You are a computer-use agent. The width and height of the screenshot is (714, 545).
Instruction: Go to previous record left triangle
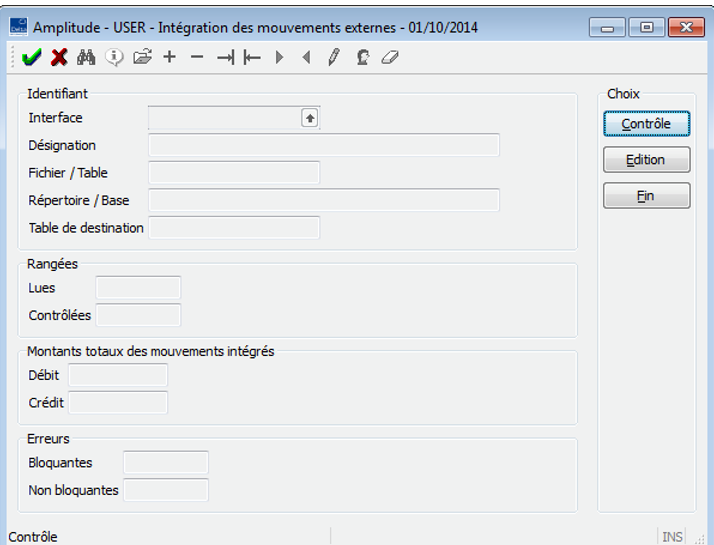[x=307, y=58]
